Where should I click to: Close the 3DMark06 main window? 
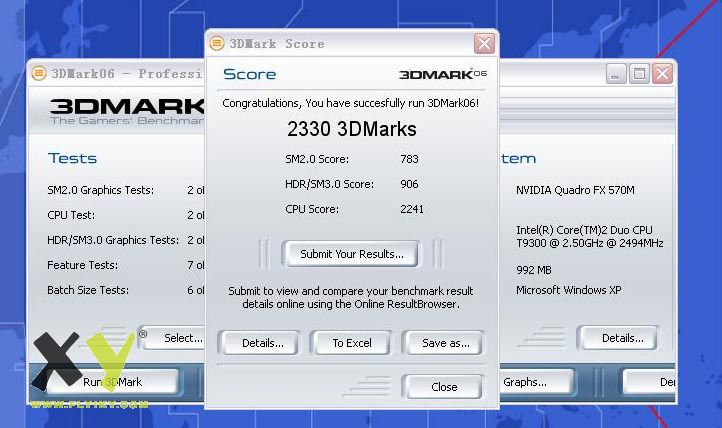663,73
